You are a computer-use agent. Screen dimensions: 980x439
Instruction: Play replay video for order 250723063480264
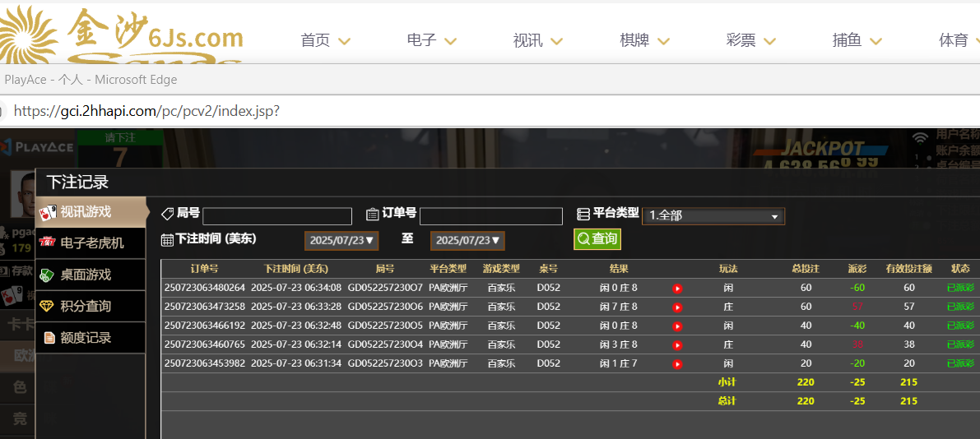coord(677,289)
